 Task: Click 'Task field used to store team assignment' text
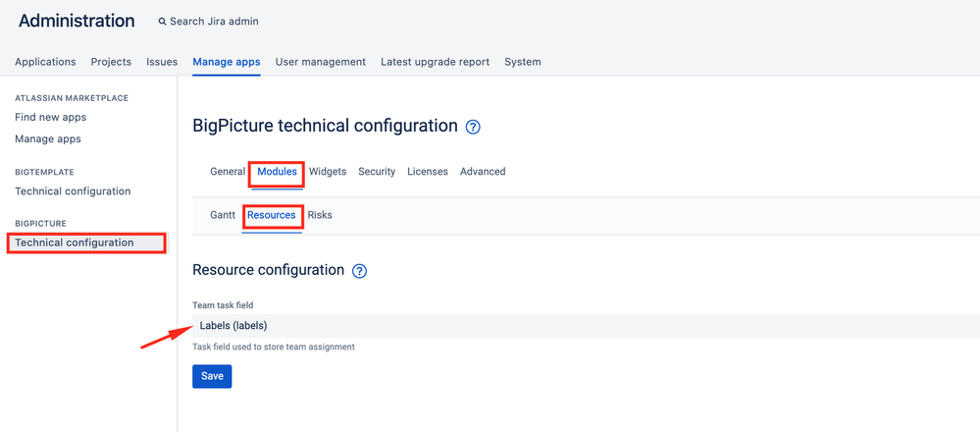274,347
